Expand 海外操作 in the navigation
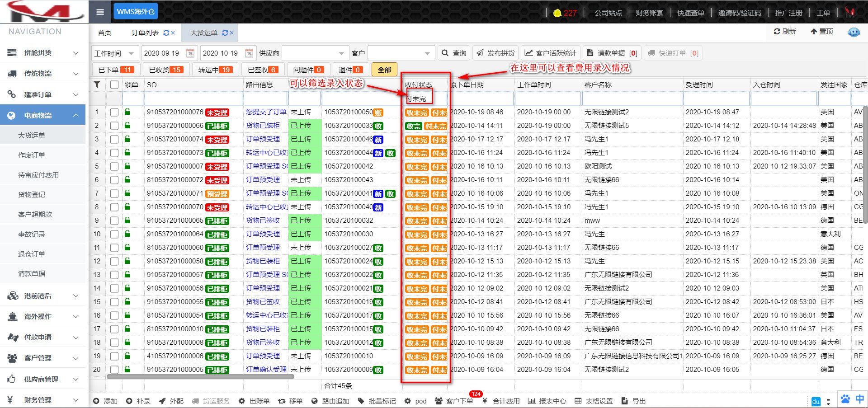The width and height of the screenshot is (868, 408). click(x=43, y=317)
